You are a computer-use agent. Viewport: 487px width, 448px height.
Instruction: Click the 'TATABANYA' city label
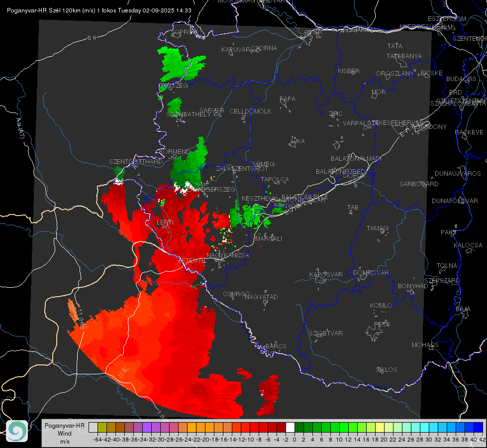tap(404, 56)
